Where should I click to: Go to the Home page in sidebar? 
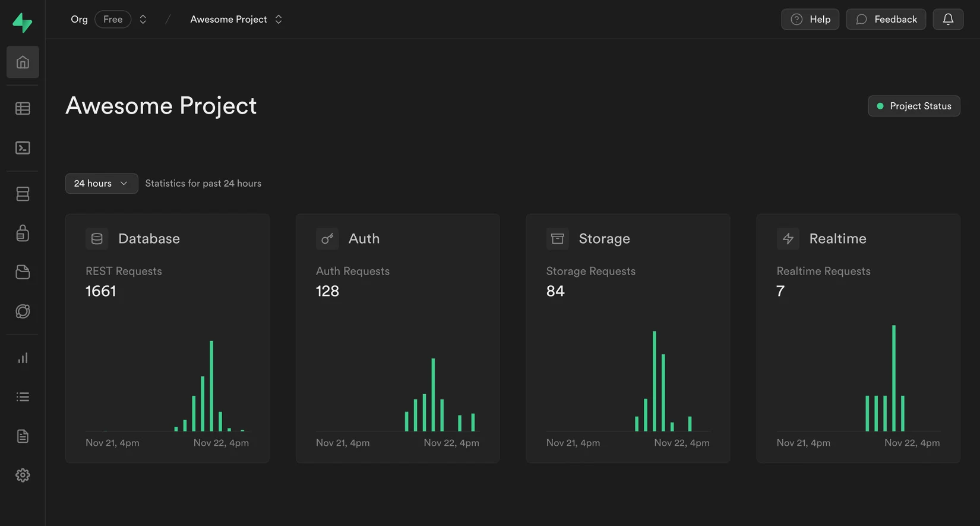point(23,62)
